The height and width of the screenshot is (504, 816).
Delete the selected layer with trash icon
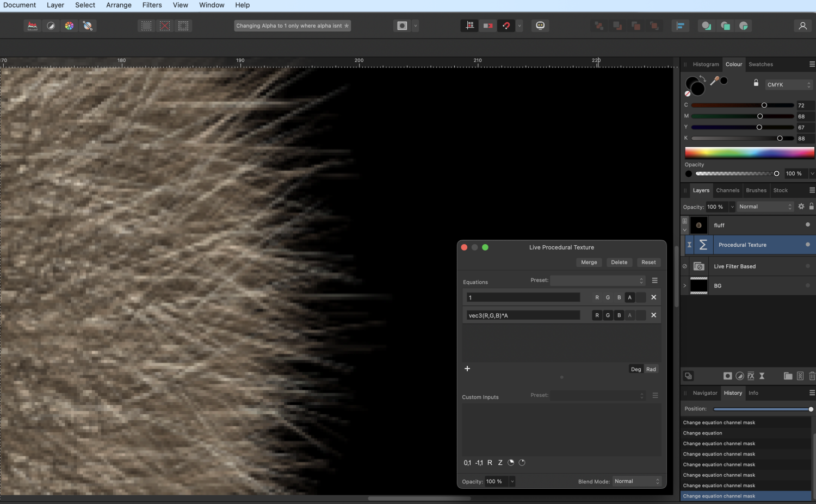pyautogui.click(x=811, y=376)
